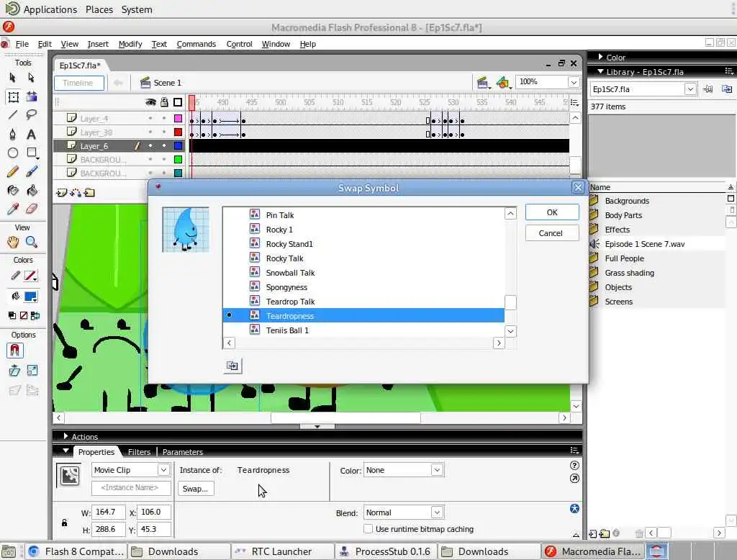
Task: Switch to the Filters tab
Action: pyautogui.click(x=139, y=452)
